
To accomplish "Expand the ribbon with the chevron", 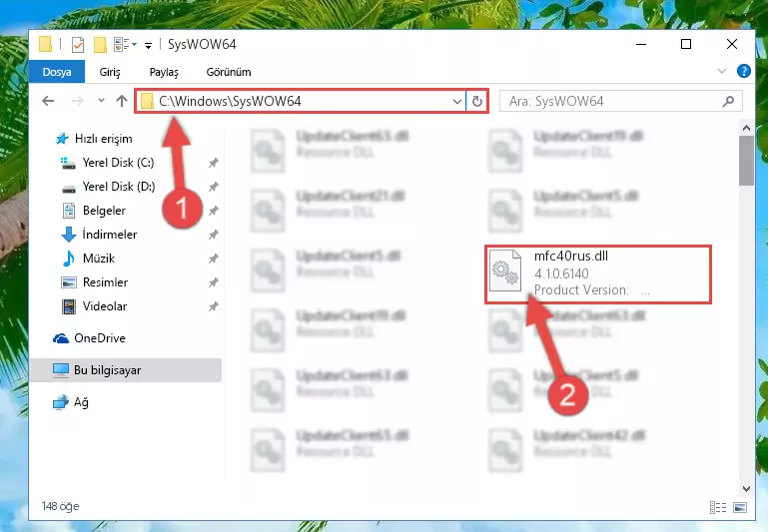I will [x=721, y=72].
